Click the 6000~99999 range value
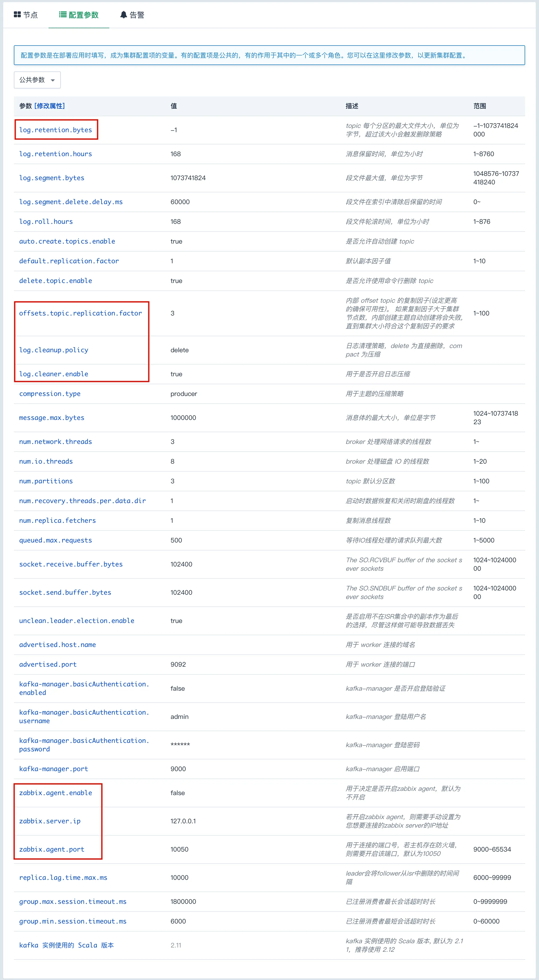Image resolution: width=539 pixels, height=980 pixels. click(x=492, y=878)
